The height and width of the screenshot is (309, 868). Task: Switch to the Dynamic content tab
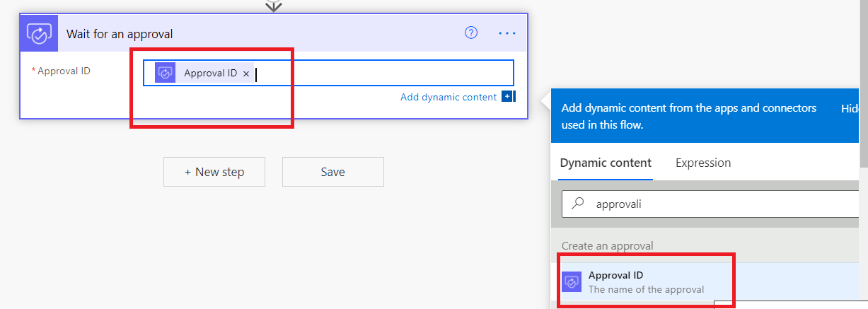(x=606, y=163)
